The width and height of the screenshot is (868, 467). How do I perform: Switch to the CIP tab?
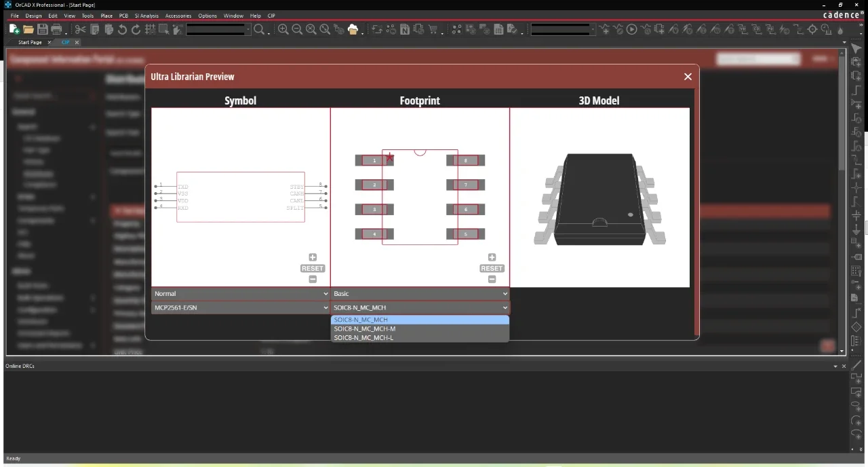coord(65,42)
